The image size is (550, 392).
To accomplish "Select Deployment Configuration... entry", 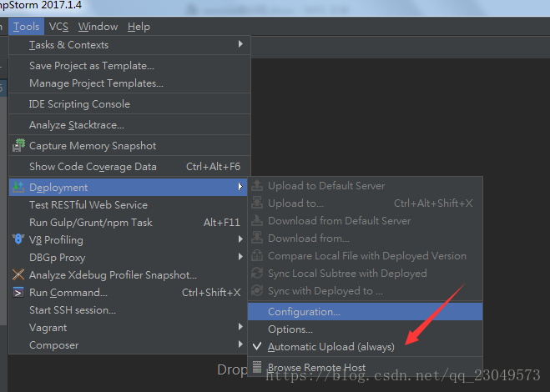I will click(366, 312).
